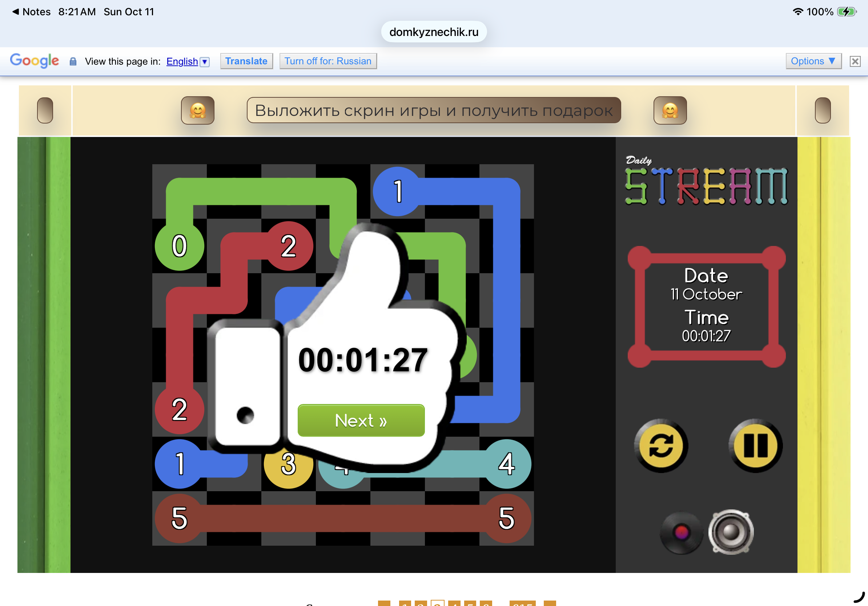This screenshot has height=606, width=868.
Task: Select the top blue 1 node
Action: (398, 191)
